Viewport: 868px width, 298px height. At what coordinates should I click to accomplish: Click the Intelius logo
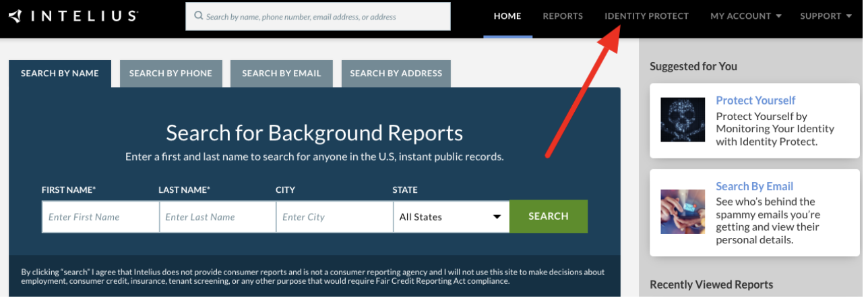click(x=73, y=16)
